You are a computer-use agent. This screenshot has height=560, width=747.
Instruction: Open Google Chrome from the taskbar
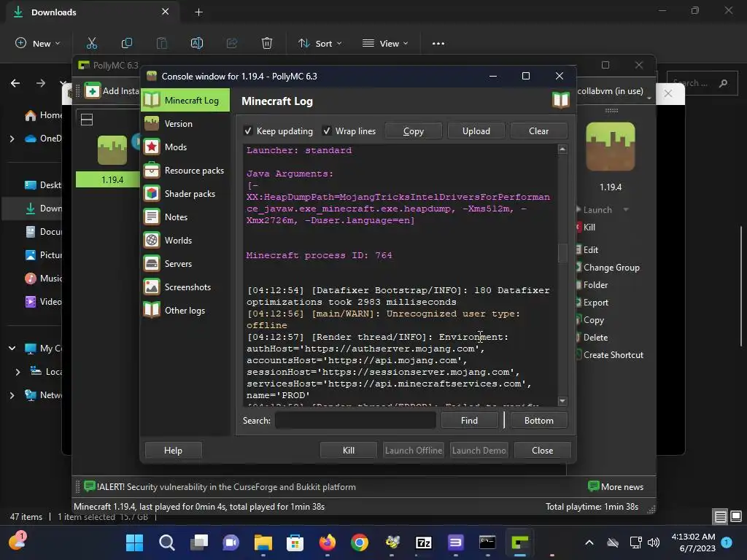360,542
